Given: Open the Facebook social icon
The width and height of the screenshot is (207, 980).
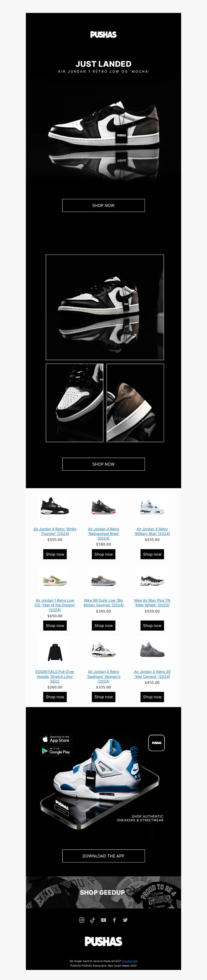Looking at the screenshot, I should coord(114,920).
